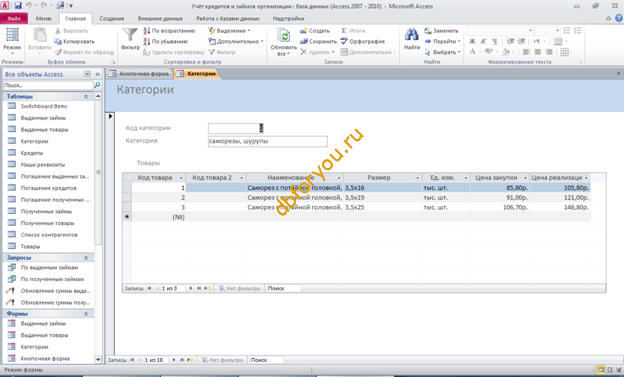The height and width of the screenshot is (377, 624).
Task: Run Орфография spell check
Action: [363, 41]
